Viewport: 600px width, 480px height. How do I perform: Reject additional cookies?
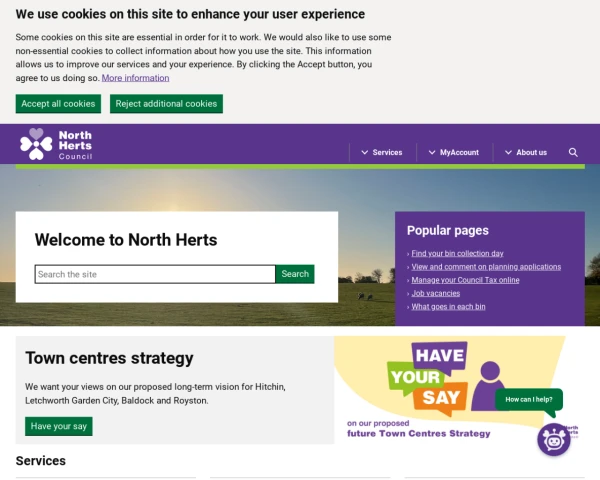point(166,104)
